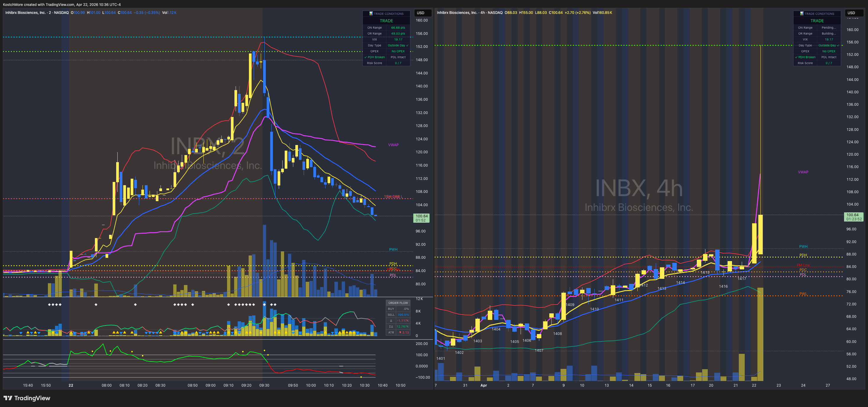
Task: Click the bar number 1417 on the 4h chart
Action: [x=742, y=279]
